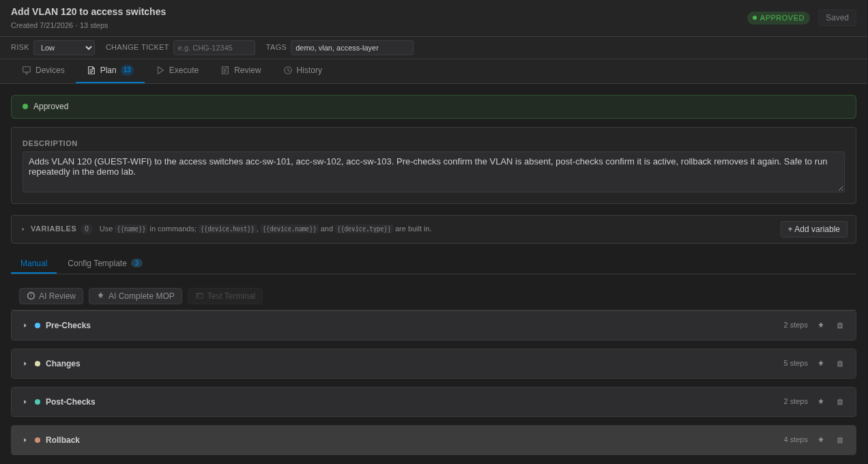Image resolution: width=868 pixels, height=464 pixels.
Task: Select the Plan tab
Action: [x=110, y=70]
